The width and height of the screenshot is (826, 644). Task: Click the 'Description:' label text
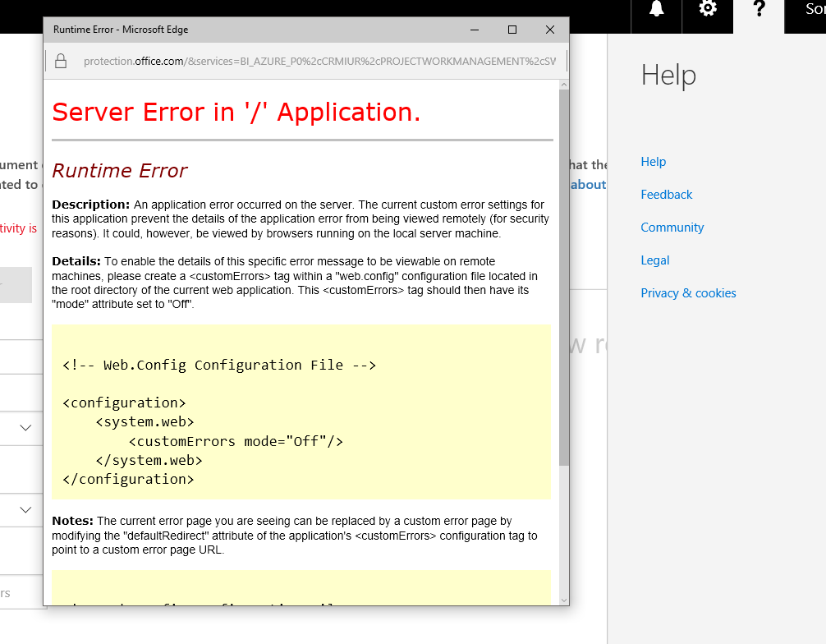point(90,205)
